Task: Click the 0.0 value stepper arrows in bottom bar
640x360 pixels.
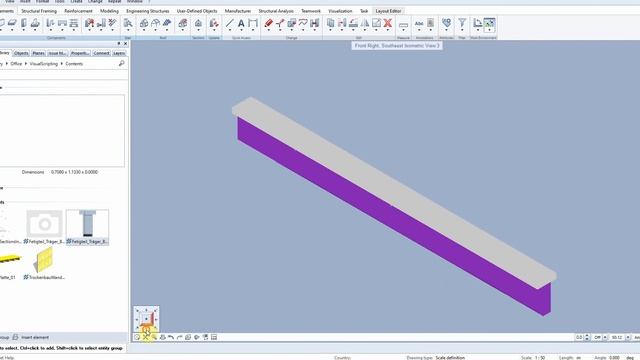Action: coord(587,337)
